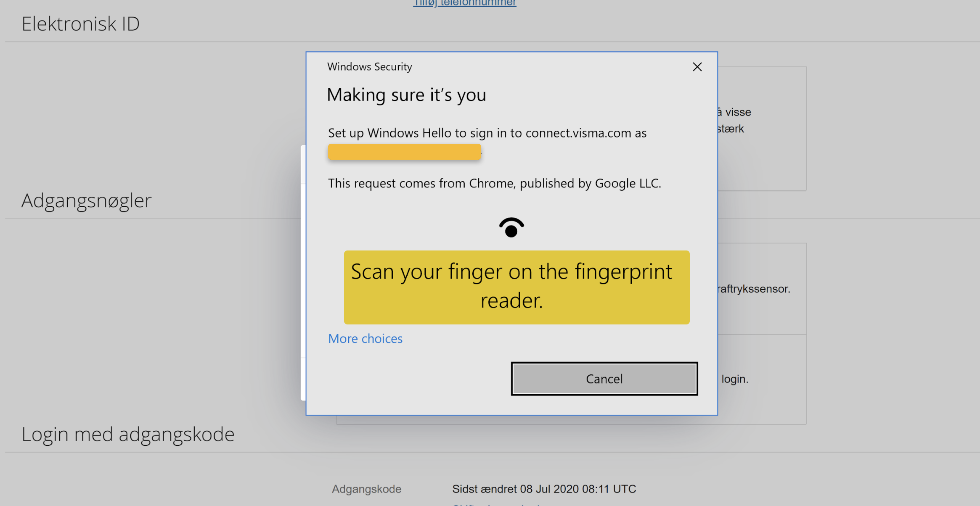Click the highlighted scan-your-finger instruction box
980x506 pixels.
point(516,287)
